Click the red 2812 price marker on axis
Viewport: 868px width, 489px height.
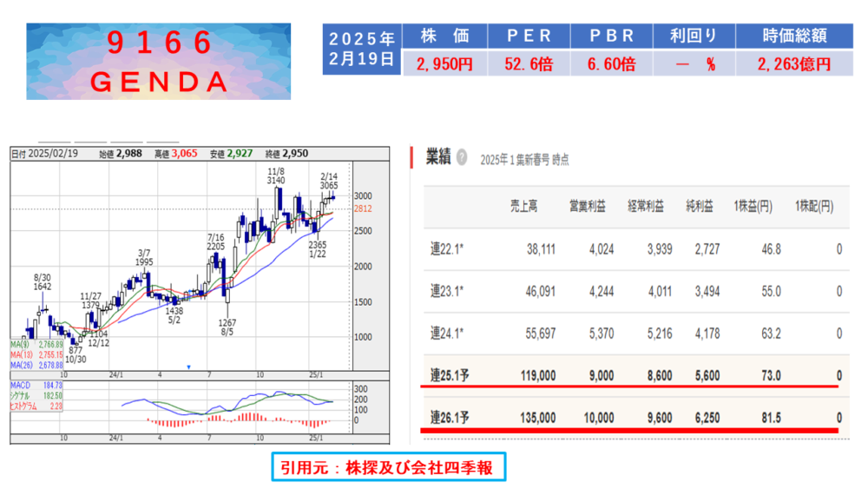(x=363, y=208)
